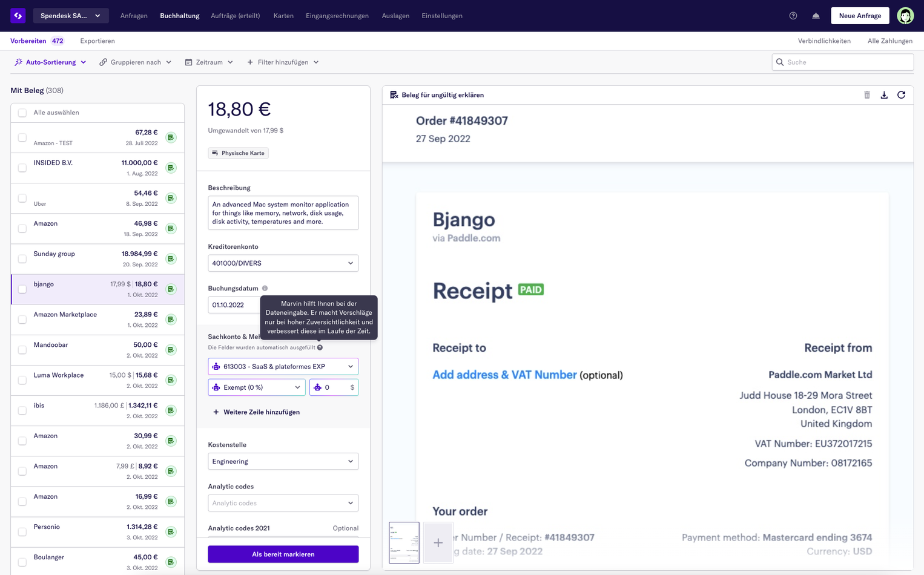The image size is (924, 575).
Task: Add a receipt page with the plus tile
Action: click(438, 543)
